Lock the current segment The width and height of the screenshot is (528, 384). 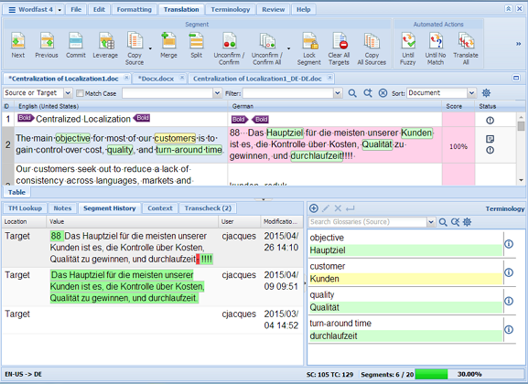(309, 49)
